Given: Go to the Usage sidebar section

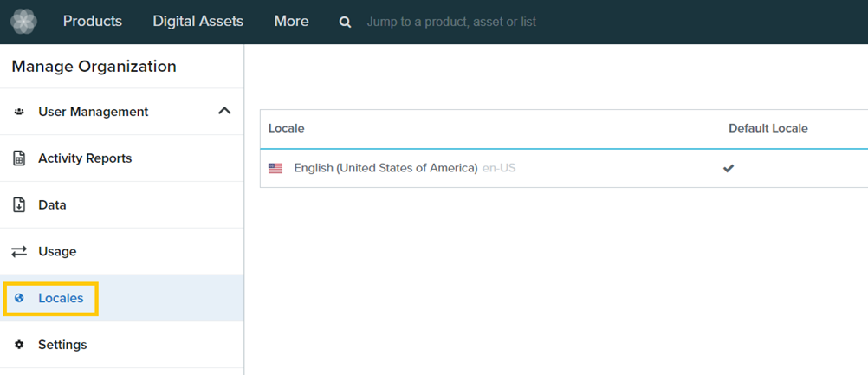Looking at the screenshot, I should click(122, 252).
